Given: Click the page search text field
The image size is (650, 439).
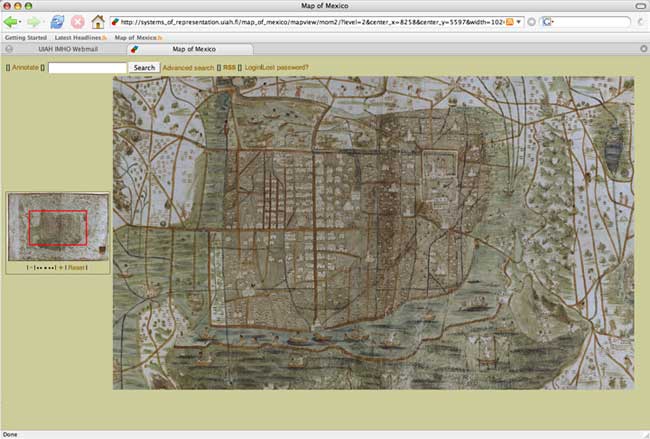Looking at the screenshot, I should 87,68.
